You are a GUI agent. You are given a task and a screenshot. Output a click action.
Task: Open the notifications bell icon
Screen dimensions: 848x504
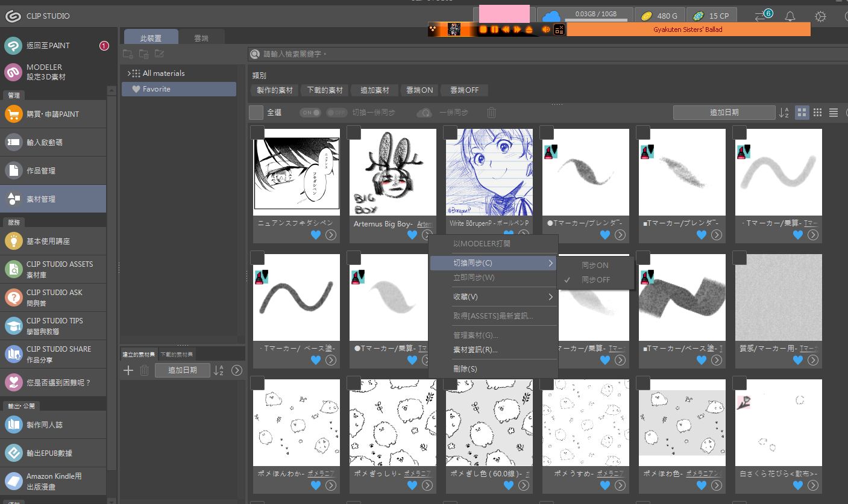790,16
